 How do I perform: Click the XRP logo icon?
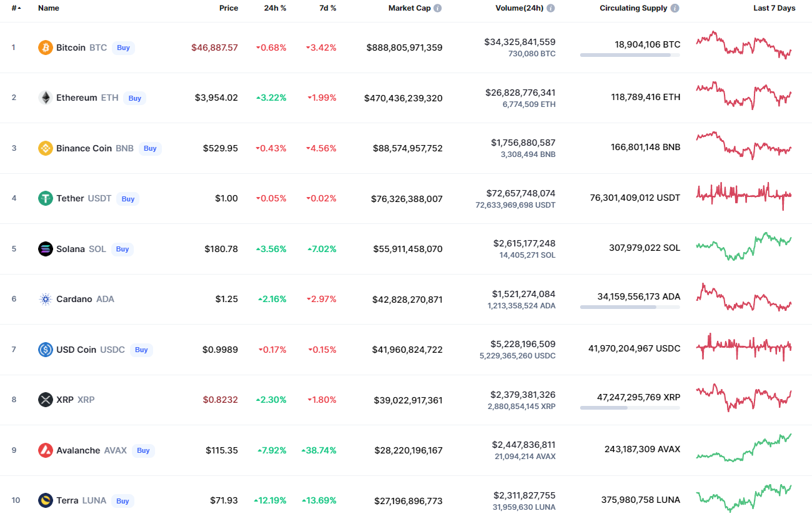click(x=46, y=400)
